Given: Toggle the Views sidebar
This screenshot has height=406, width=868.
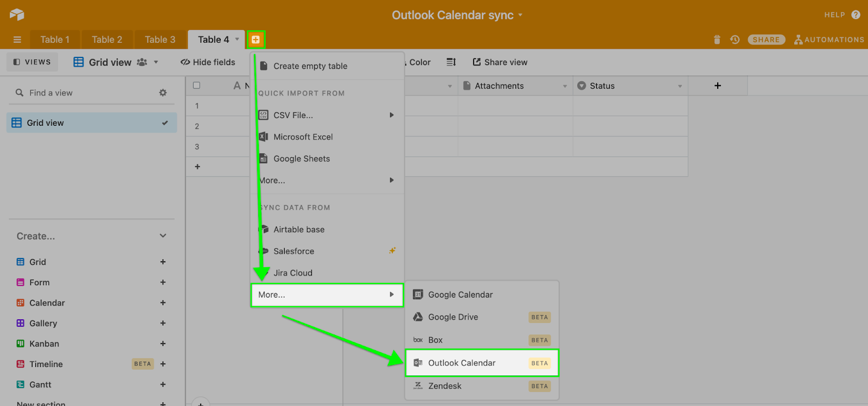Looking at the screenshot, I should 32,62.
